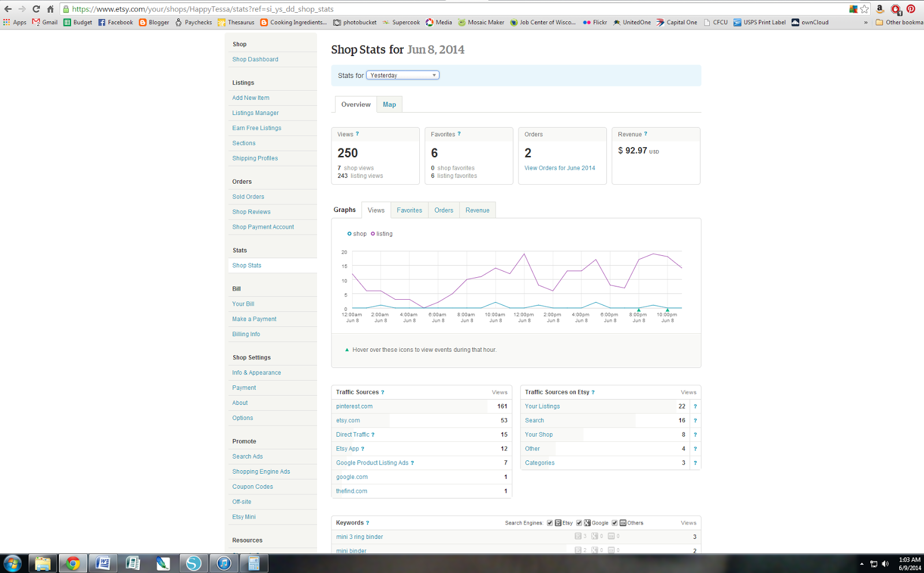Click the help icon next to Traffic Sources
This screenshot has height=573, width=924.
click(382, 392)
